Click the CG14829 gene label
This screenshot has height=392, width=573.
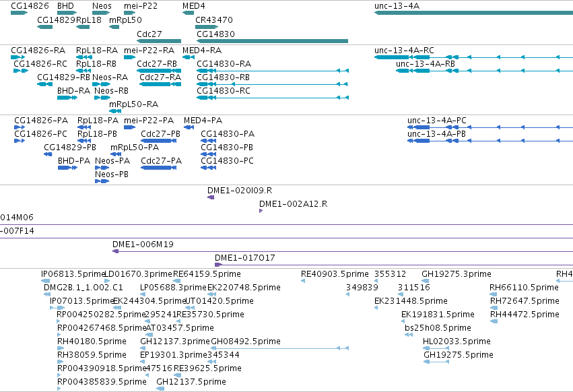pos(57,20)
